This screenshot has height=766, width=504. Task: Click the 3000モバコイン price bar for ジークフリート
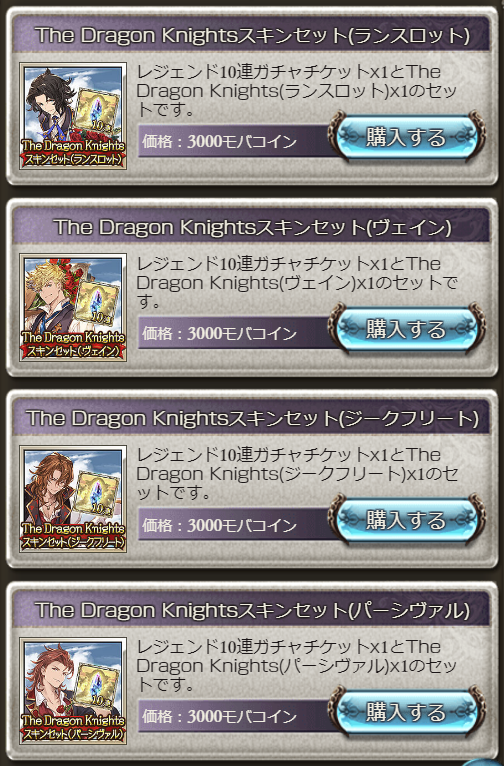click(x=234, y=525)
